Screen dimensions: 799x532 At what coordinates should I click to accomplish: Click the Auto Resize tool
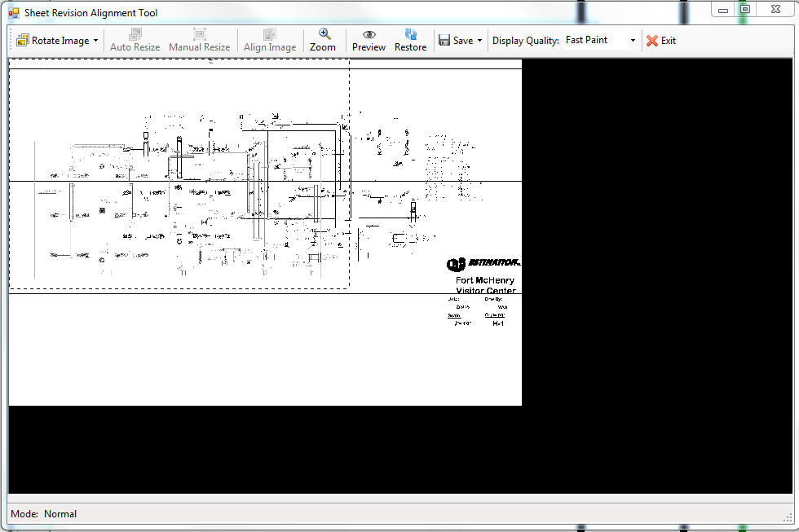[x=135, y=40]
